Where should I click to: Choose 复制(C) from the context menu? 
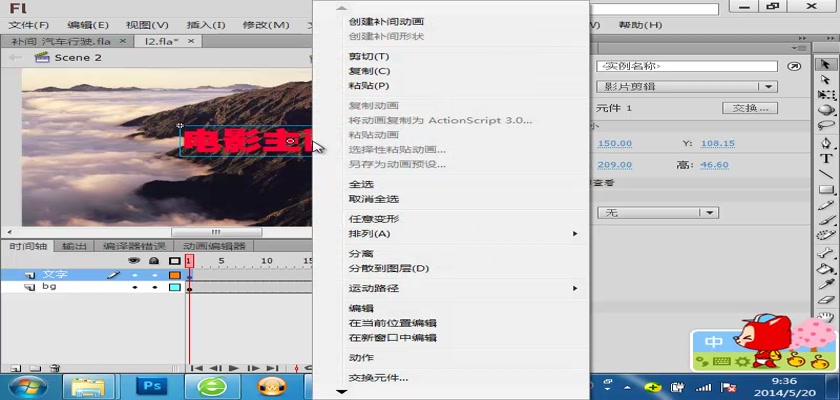click(x=370, y=71)
